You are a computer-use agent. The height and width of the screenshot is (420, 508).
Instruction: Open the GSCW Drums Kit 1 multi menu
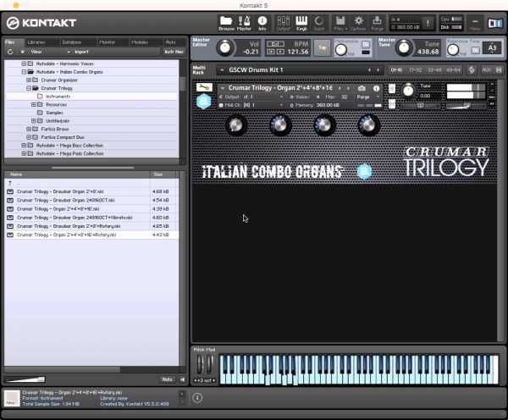coord(222,70)
